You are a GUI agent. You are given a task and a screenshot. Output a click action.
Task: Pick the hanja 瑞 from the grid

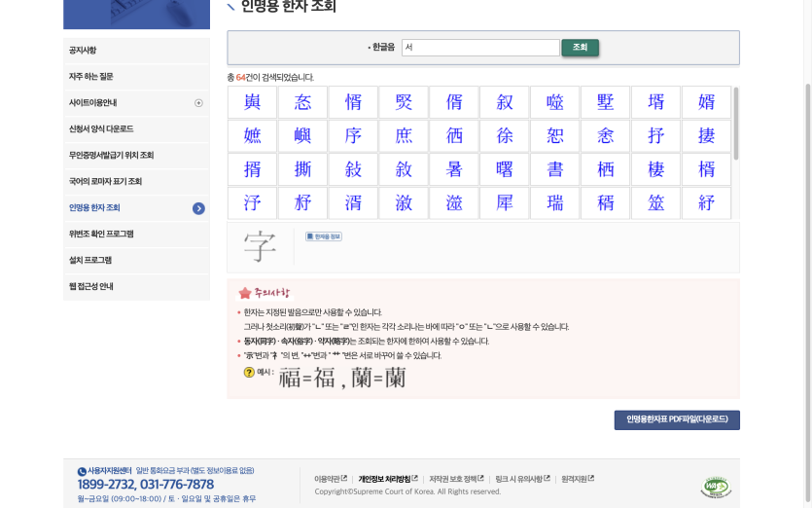(x=555, y=202)
